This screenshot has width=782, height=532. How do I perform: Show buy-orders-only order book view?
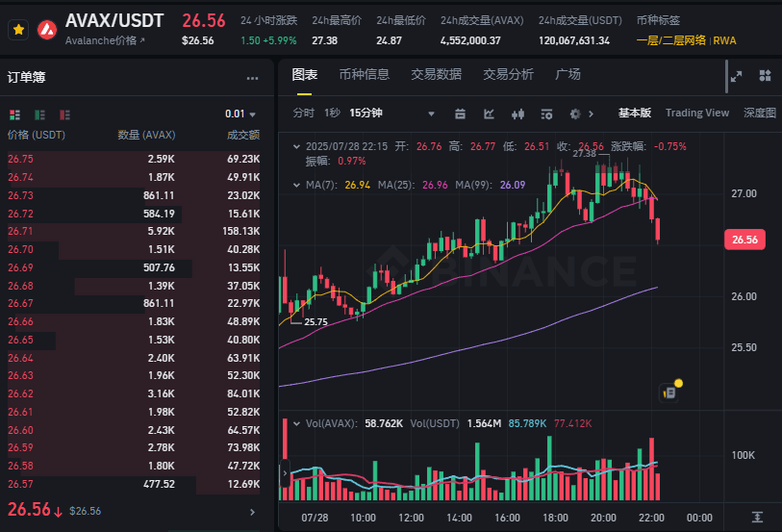pos(39,115)
